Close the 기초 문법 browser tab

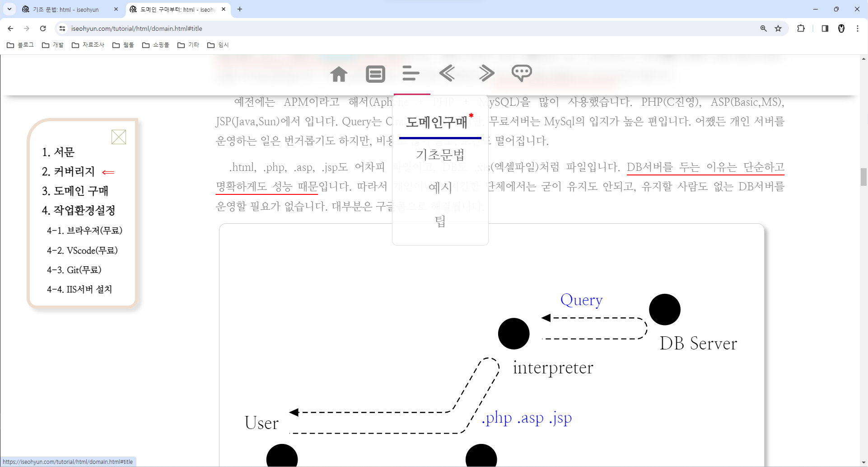[x=116, y=9]
